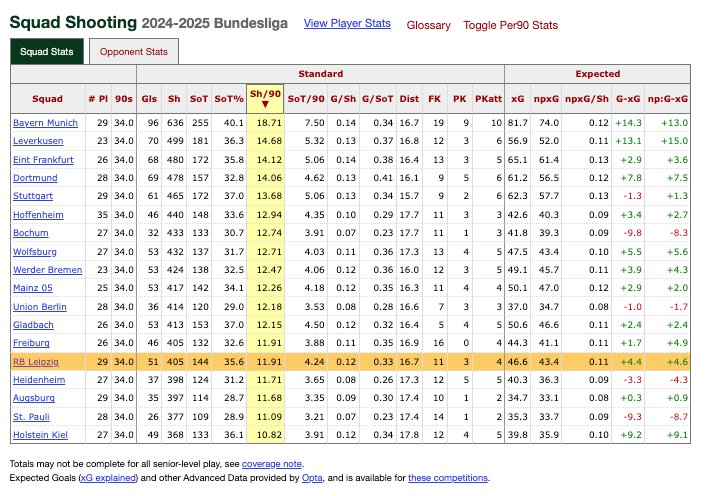Sort table by Dist column

(x=409, y=99)
